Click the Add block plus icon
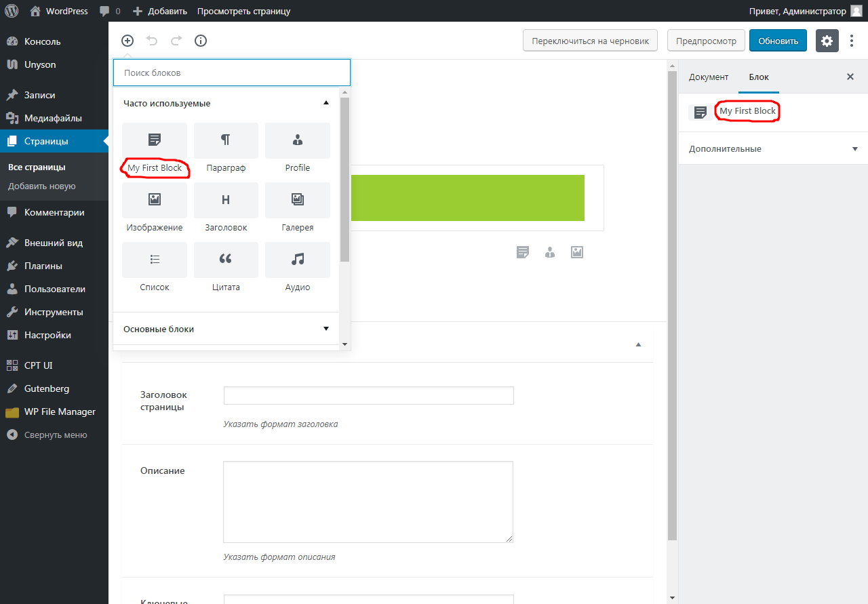The width and height of the screenshot is (868, 604). pyautogui.click(x=127, y=41)
